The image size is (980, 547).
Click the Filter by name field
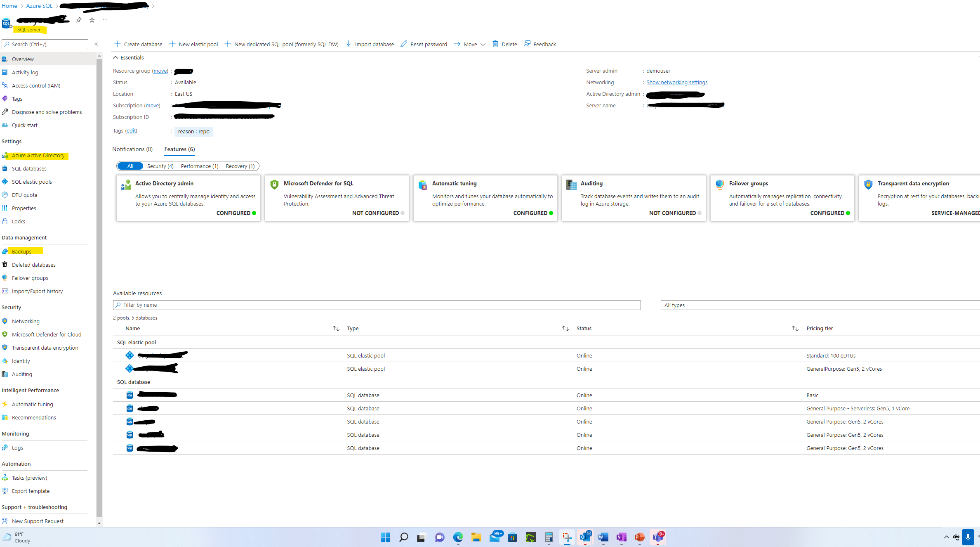[x=377, y=305]
